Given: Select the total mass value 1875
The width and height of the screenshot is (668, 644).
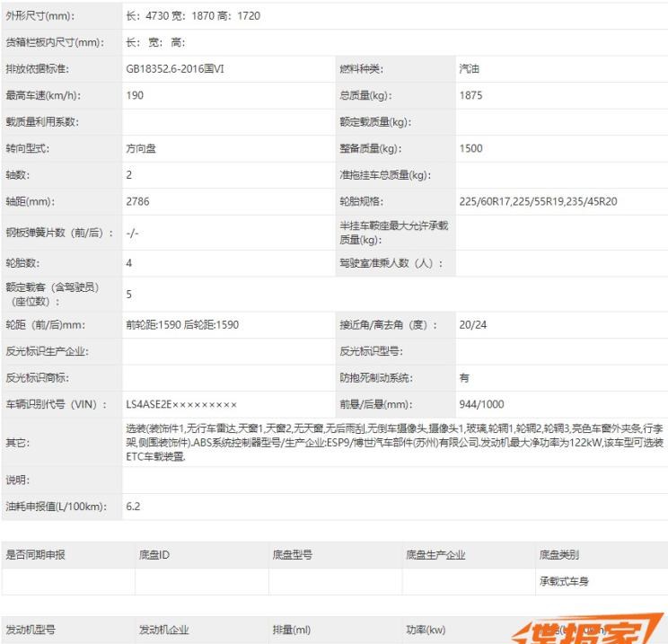Looking at the screenshot, I should click(470, 95).
